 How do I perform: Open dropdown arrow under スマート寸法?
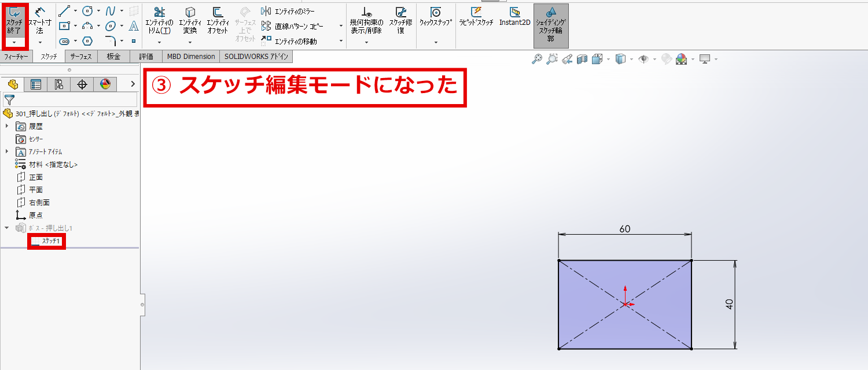(40, 42)
